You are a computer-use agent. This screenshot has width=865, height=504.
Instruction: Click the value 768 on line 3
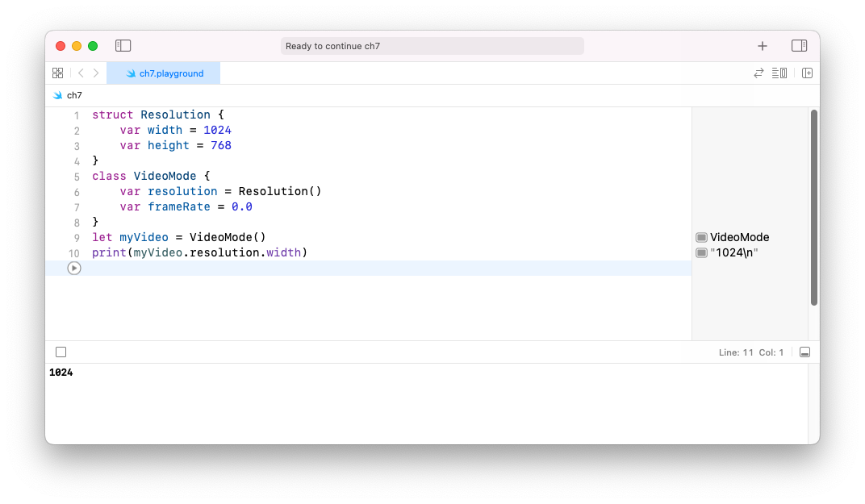[220, 146]
